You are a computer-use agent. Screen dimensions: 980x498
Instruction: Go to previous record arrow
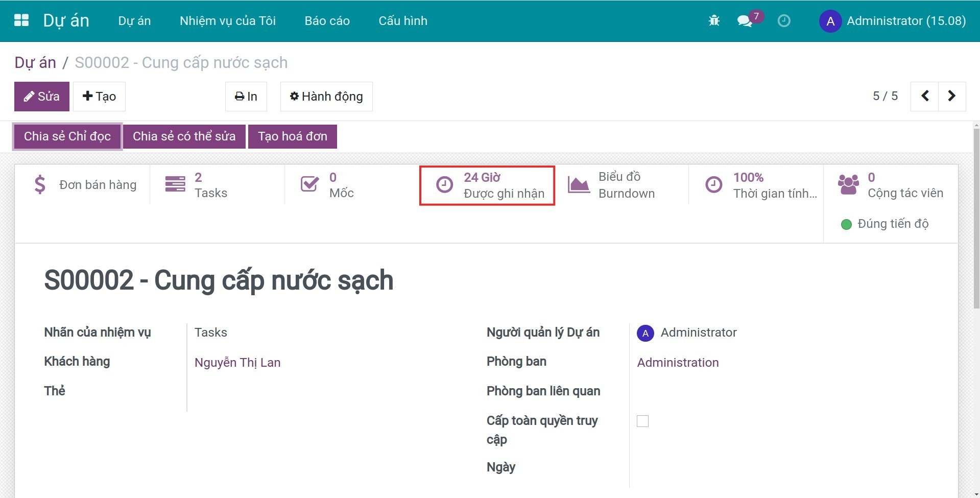[924, 96]
